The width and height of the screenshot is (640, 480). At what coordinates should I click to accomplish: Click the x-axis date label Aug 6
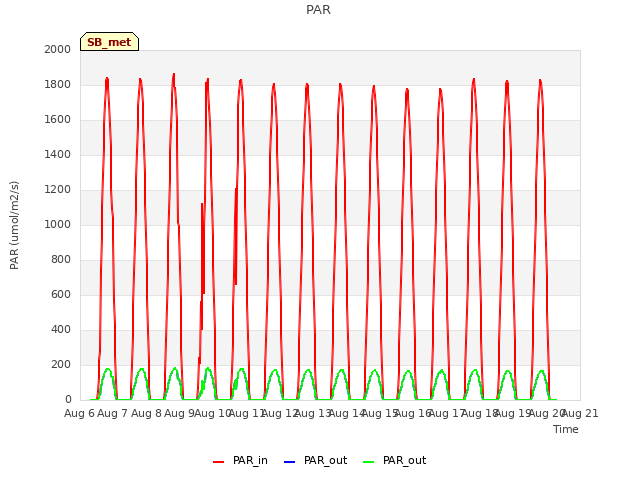coord(79,413)
